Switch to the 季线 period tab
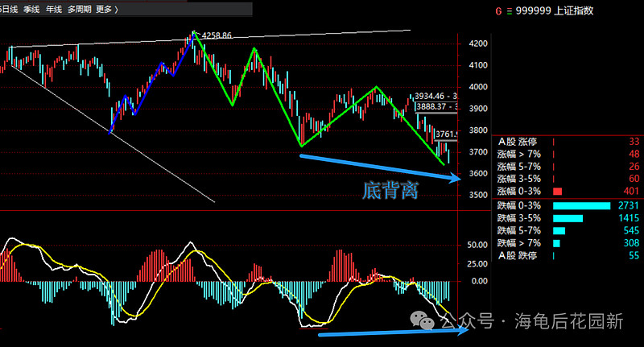Viewport: 644px width, 347px height. click(x=31, y=9)
